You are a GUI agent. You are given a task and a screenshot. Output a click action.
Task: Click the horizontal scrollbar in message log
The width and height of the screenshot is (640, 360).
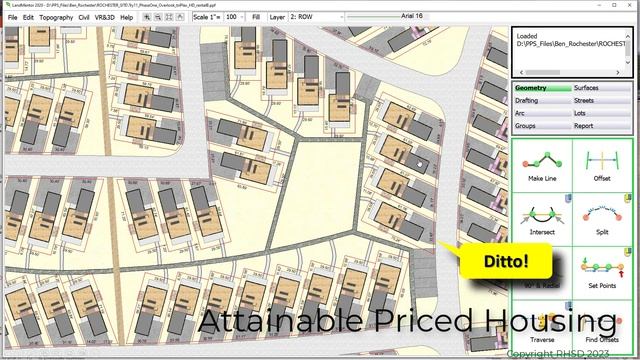[x=542, y=72]
